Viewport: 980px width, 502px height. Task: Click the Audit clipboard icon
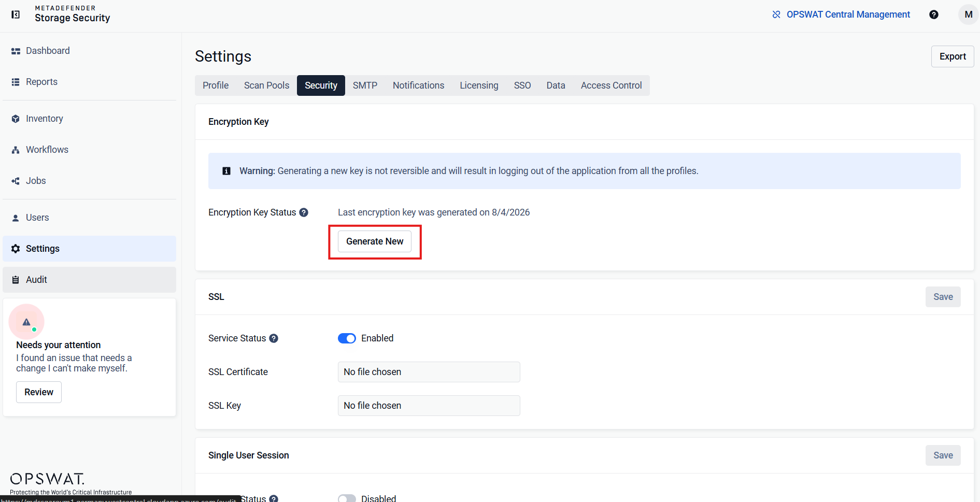pos(16,280)
